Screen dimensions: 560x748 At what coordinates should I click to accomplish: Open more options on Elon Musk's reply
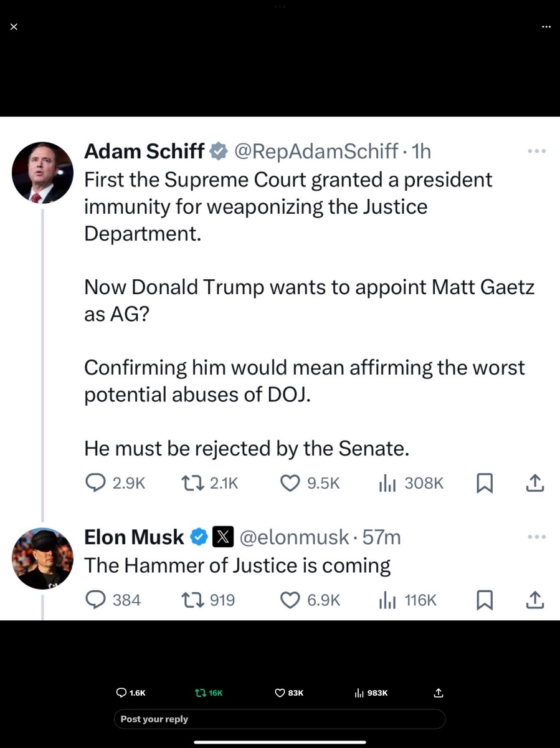click(536, 537)
